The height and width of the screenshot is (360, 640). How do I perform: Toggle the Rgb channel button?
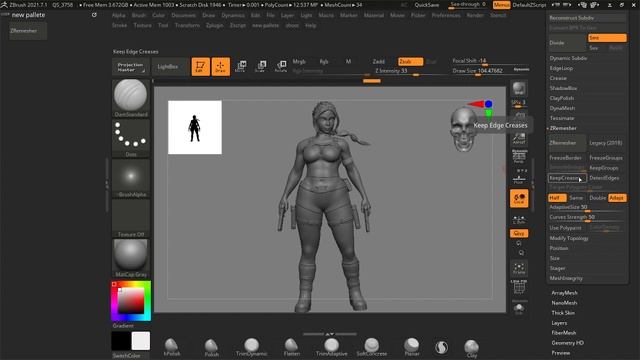(324, 62)
